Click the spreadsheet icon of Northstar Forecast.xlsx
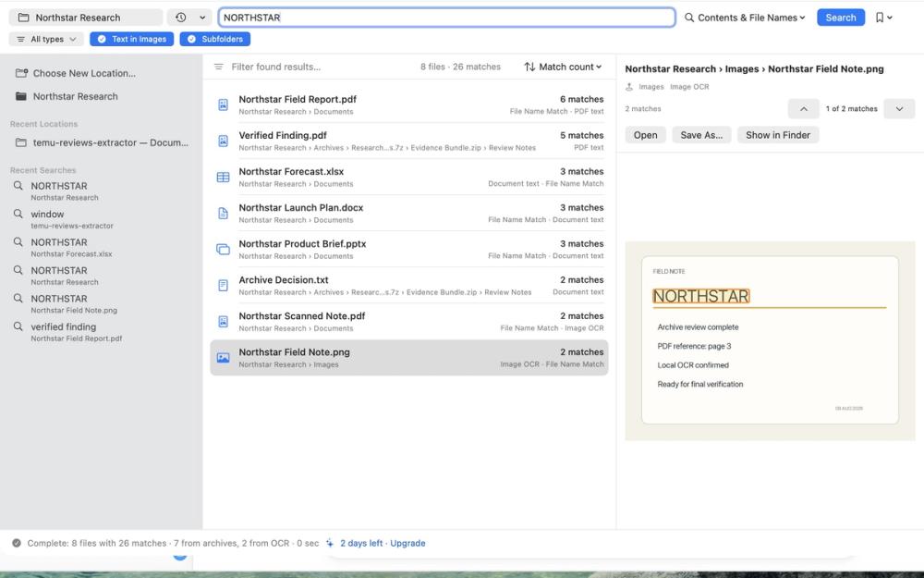Image resolution: width=924 pixels, height=578 pixels. [223, 177]
